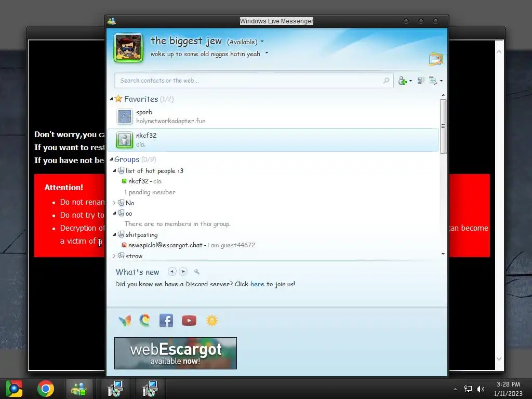Click the 'here' Discord server link
Screen dimensions: 532x399
[x=257, y=284]
